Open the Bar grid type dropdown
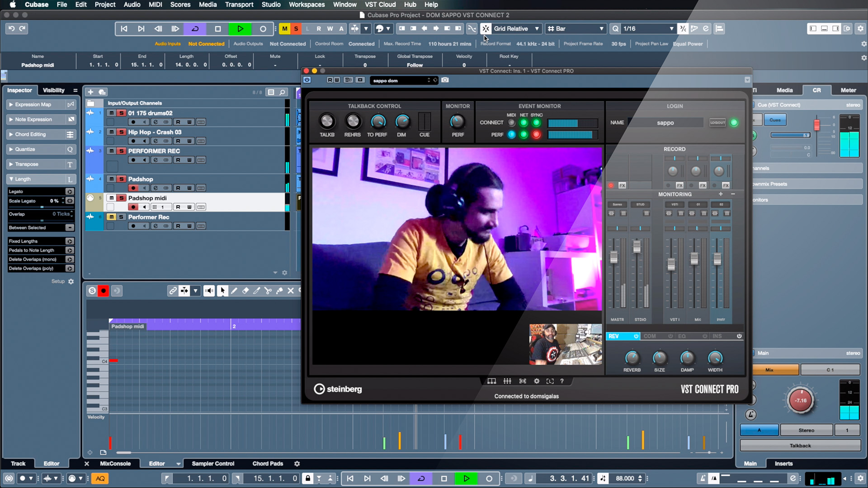The image size is (868, 488). pos(576,28)
